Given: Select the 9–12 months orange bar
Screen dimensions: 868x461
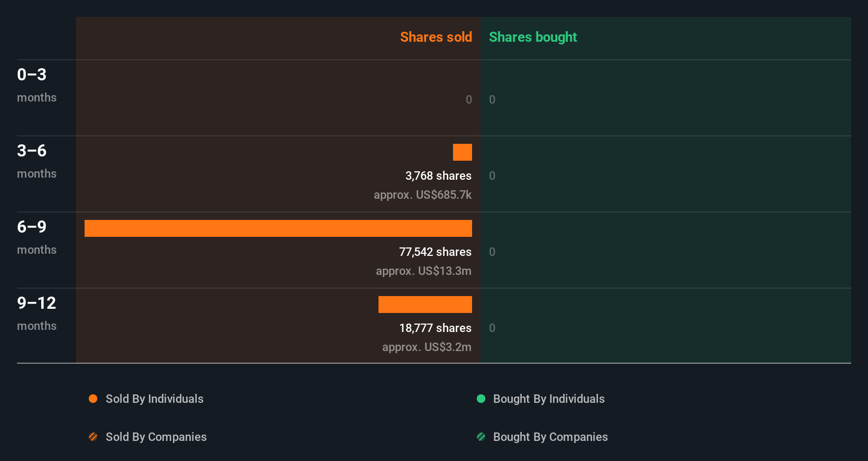Looking at the screenshot, I should click(425, 305).
